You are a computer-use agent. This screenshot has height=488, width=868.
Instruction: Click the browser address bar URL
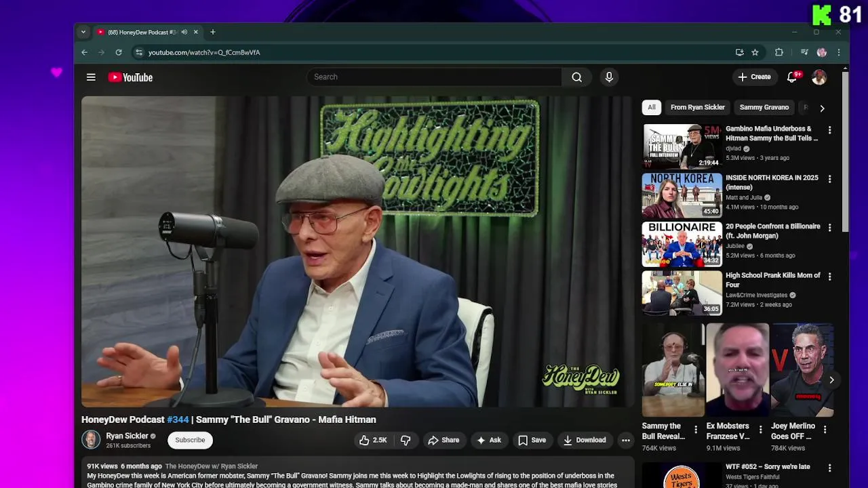point(204,52)
